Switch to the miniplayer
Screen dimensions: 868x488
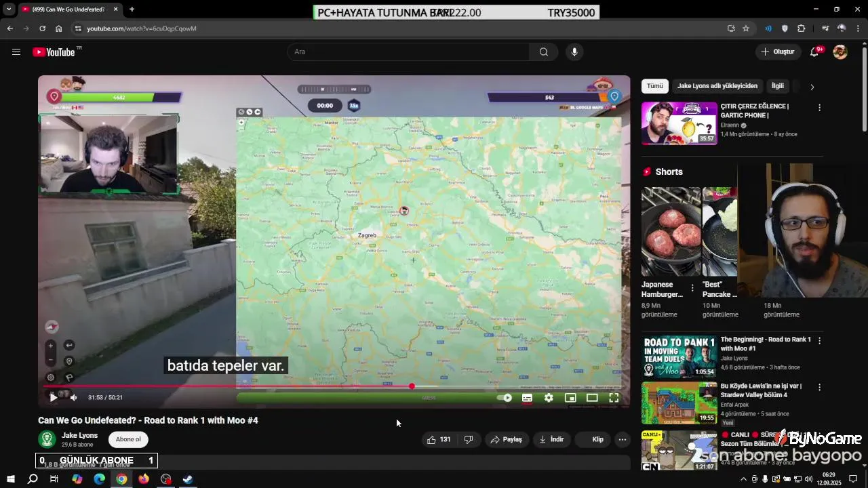570,398
